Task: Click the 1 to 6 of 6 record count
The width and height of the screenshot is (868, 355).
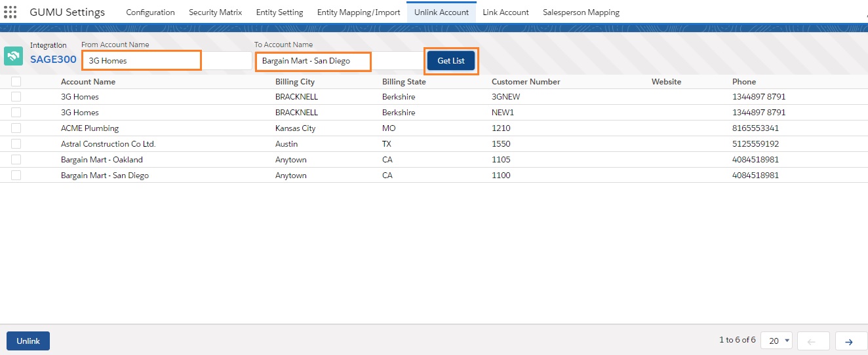Action: [738, 340]
